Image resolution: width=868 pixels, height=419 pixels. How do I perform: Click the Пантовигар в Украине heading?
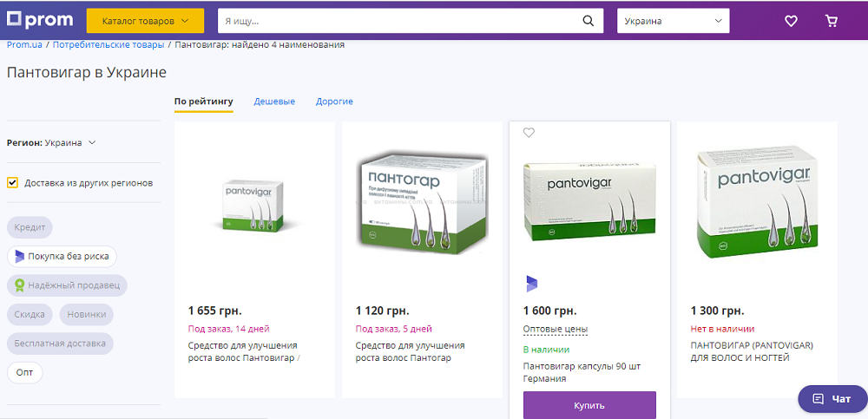point(86,73)
